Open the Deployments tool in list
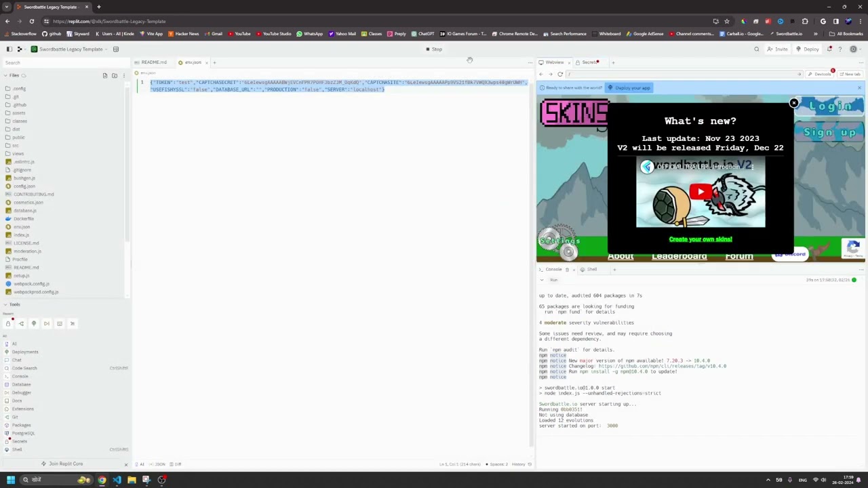 pos(22,352)
